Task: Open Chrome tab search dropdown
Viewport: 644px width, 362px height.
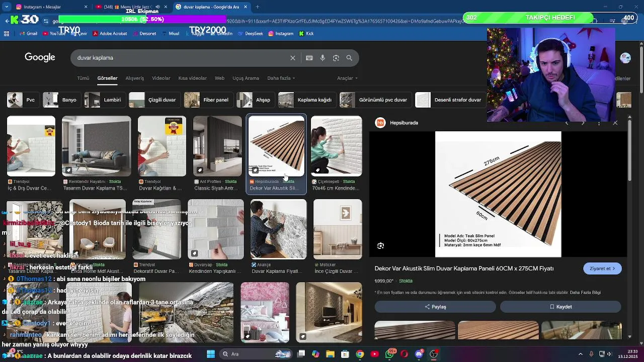Action: 7,7
